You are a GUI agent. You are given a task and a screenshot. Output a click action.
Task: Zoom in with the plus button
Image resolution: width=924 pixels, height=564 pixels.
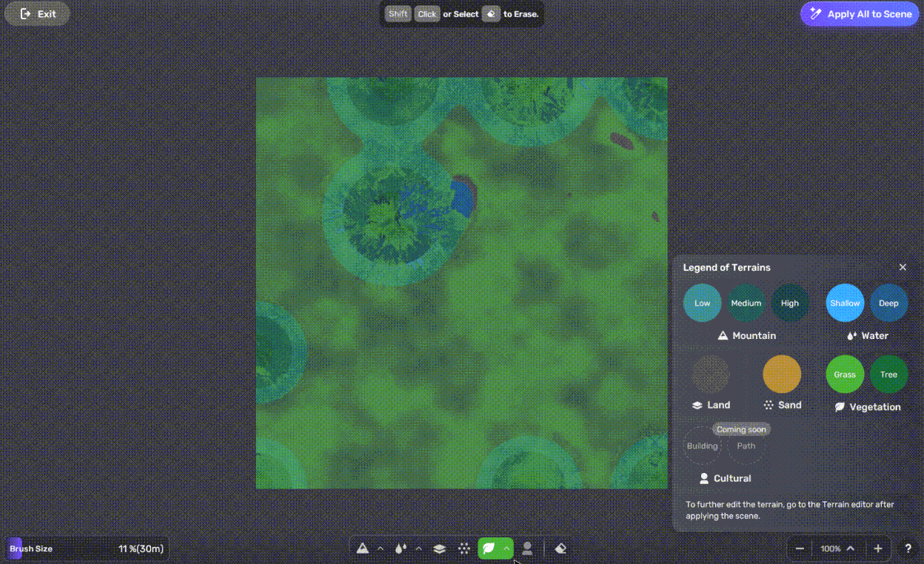click(x=878, y=548)
